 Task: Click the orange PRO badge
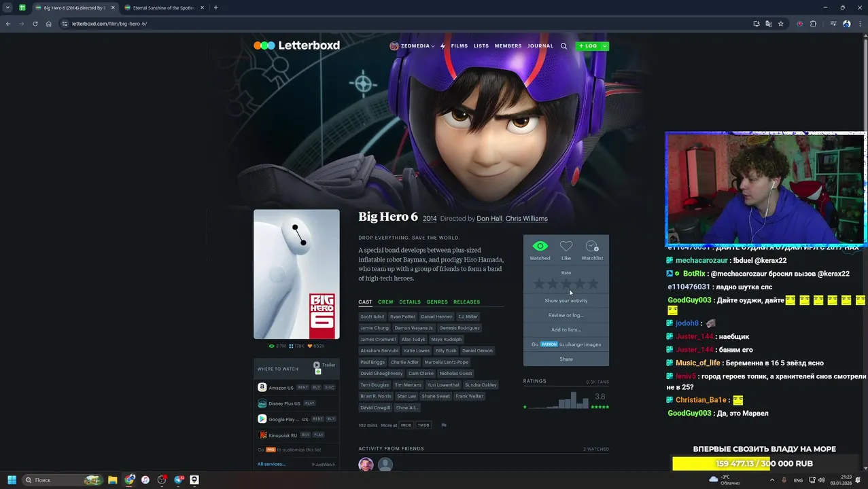point(271,450)
